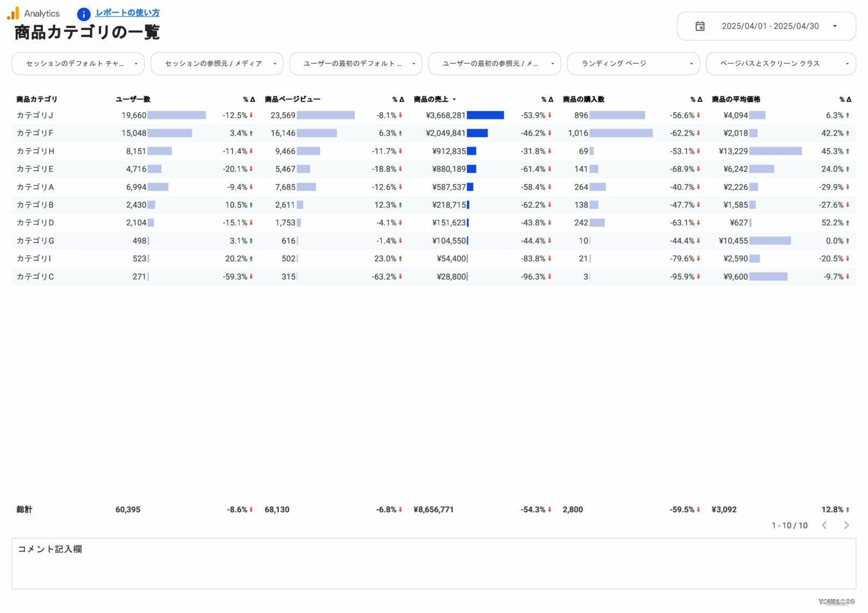The image size is (868, 613).
Task: Click the Analytics logo icon
Action: (13, 13)
